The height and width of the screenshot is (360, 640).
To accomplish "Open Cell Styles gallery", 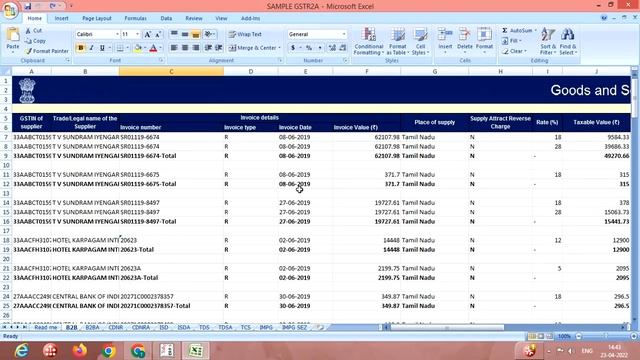I will [x=420, y=41].
